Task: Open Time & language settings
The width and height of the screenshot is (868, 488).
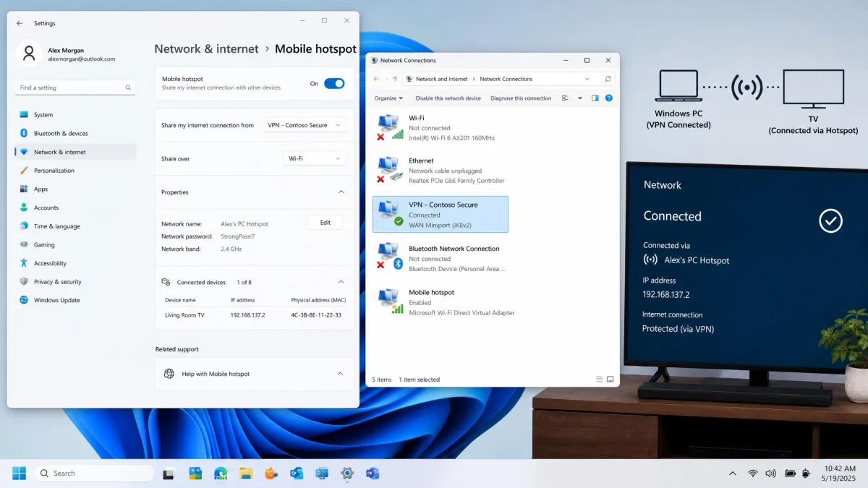Action: tap(75, 226)
